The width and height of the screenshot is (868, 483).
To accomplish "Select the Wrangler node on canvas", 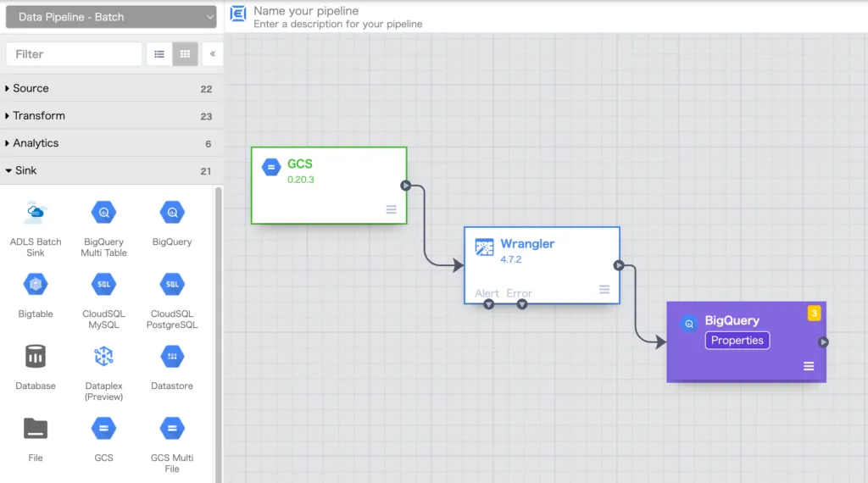I will point(542,265).
